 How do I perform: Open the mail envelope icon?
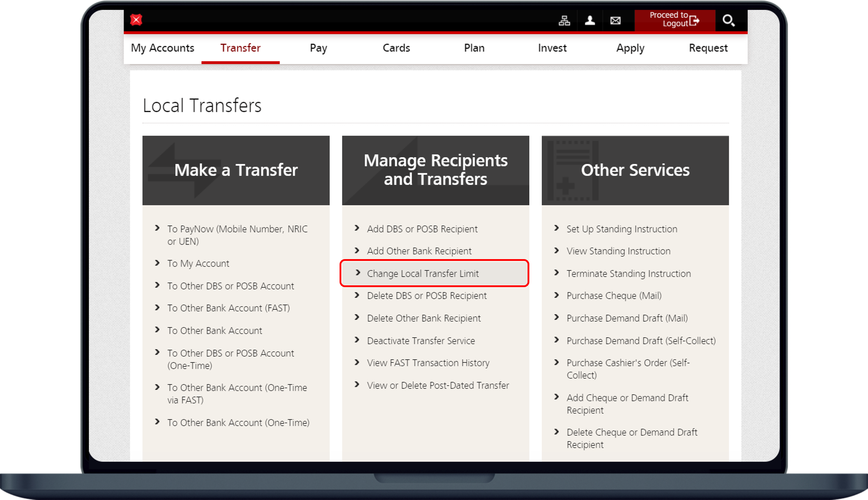[x=615, y=20]
